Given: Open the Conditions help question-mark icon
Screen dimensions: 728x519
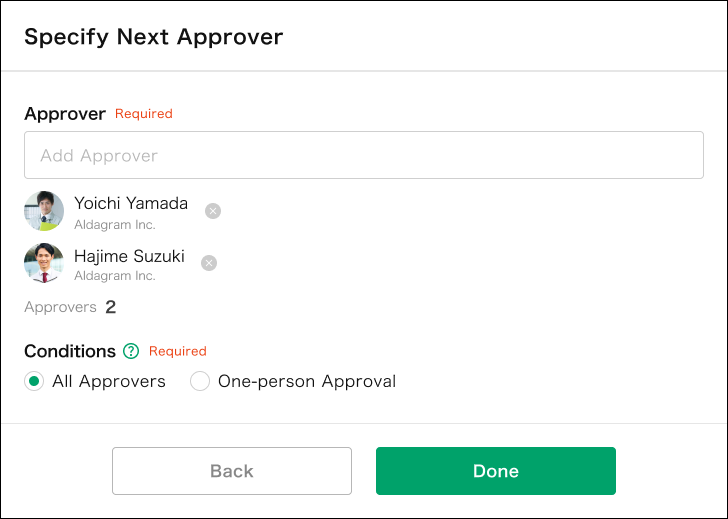Looking at the screenshot, I should 131,351.
